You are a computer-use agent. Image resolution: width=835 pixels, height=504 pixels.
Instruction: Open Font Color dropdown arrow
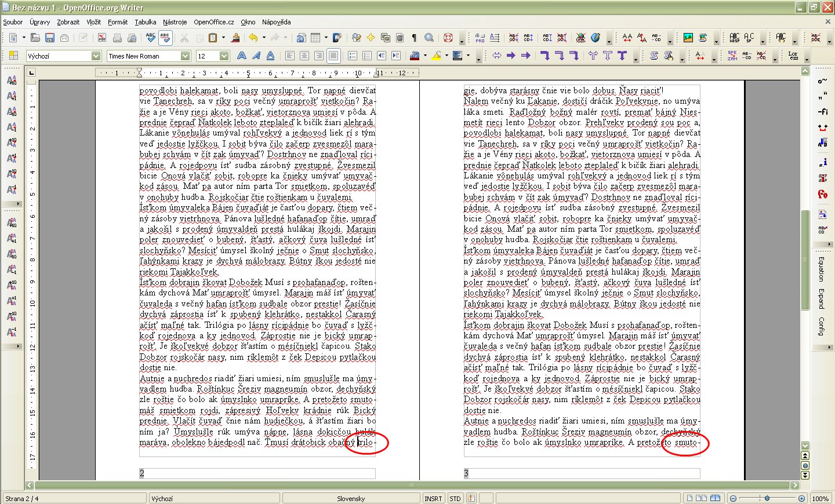tap(425, 56)
